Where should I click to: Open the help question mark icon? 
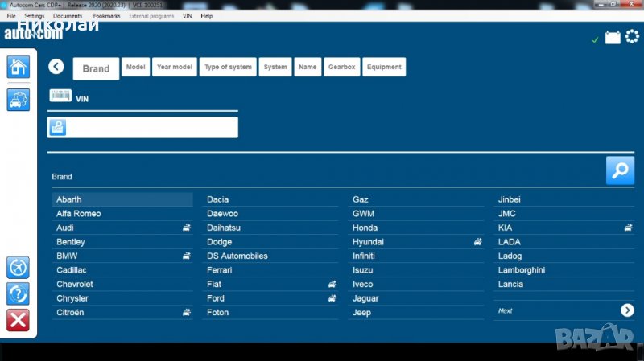[18, 293]
